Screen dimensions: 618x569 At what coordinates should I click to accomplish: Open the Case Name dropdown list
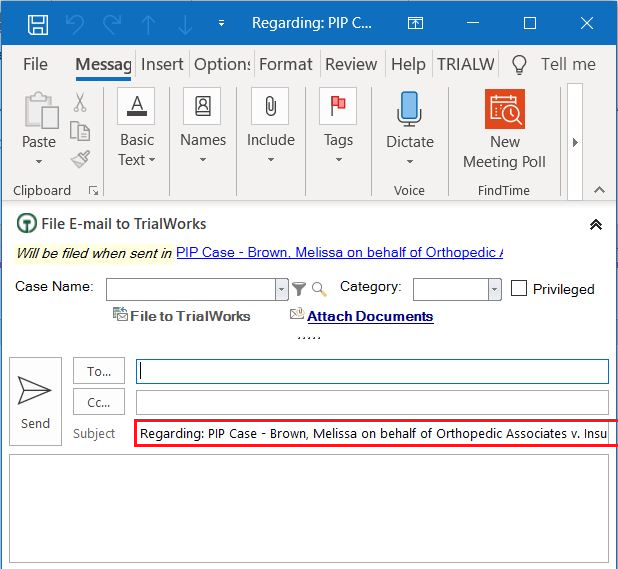281,289
